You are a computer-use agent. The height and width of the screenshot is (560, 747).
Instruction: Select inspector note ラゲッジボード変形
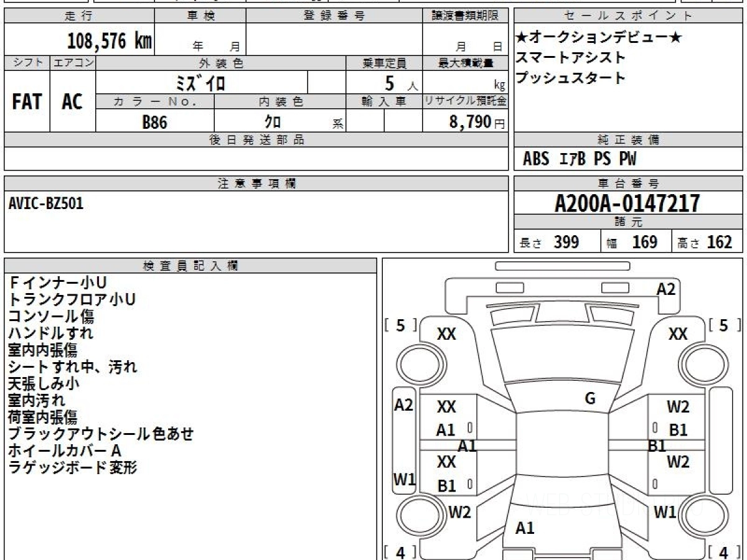[x=72, y=467]
